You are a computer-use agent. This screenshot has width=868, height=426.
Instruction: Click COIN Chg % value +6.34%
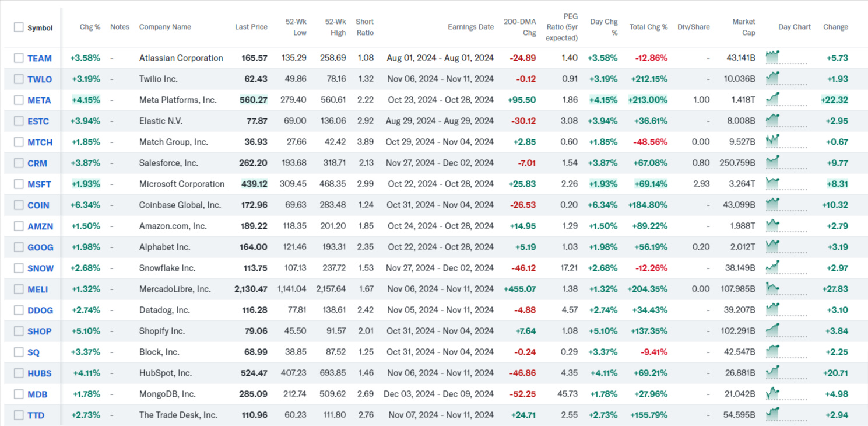point(85,205)
